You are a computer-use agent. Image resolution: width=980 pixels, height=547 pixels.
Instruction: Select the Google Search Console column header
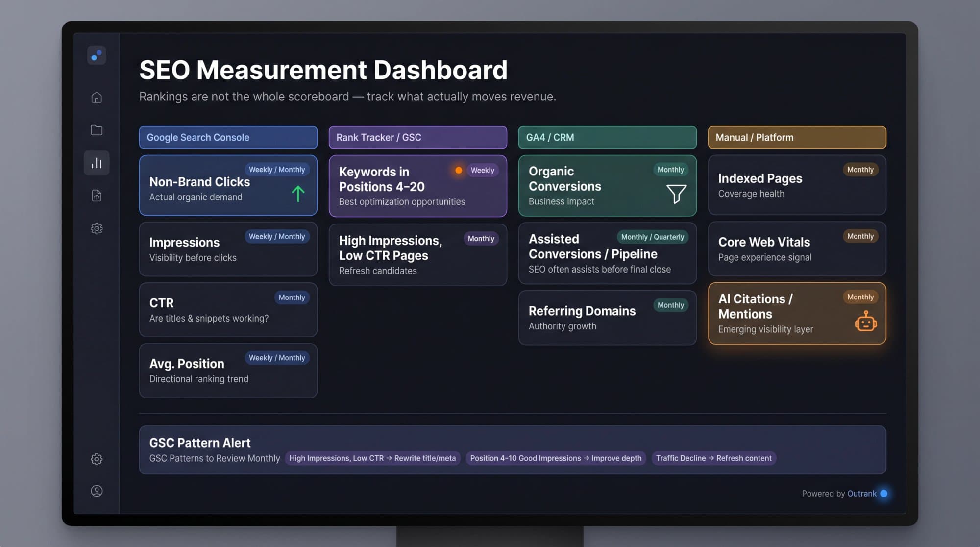[228, 137]
